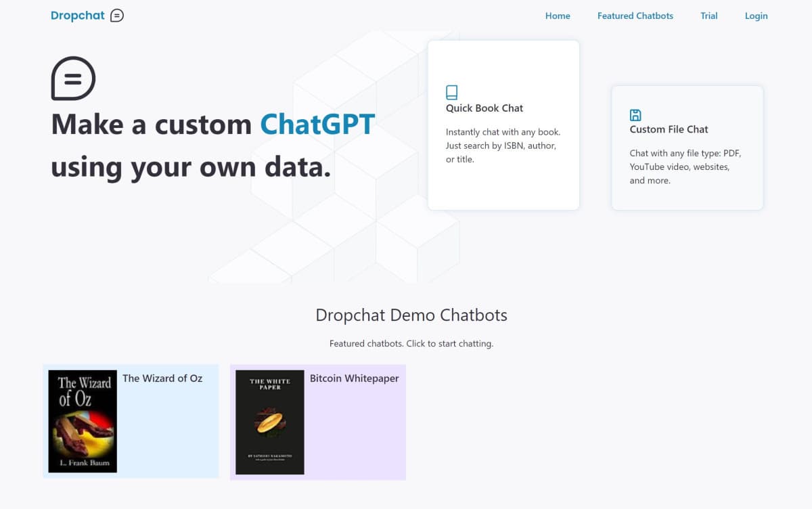The height and width of the screenshot is (509, 812).
Task: Open the Home nav link
Action: click(x=558, y=16)
